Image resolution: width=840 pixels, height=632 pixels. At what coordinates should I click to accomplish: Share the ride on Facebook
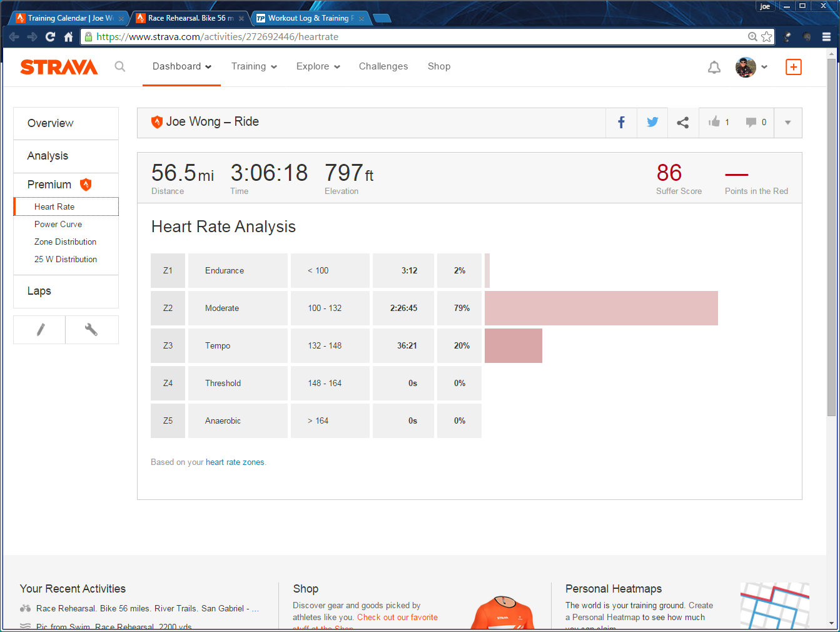tap(621, 123)
